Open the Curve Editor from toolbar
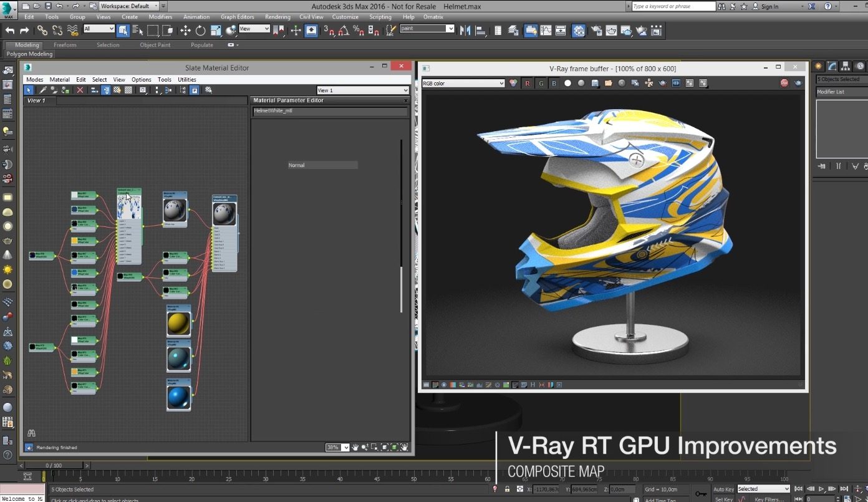Image resolution: width=868 pixels, height=502 pixels. (546, 30)
